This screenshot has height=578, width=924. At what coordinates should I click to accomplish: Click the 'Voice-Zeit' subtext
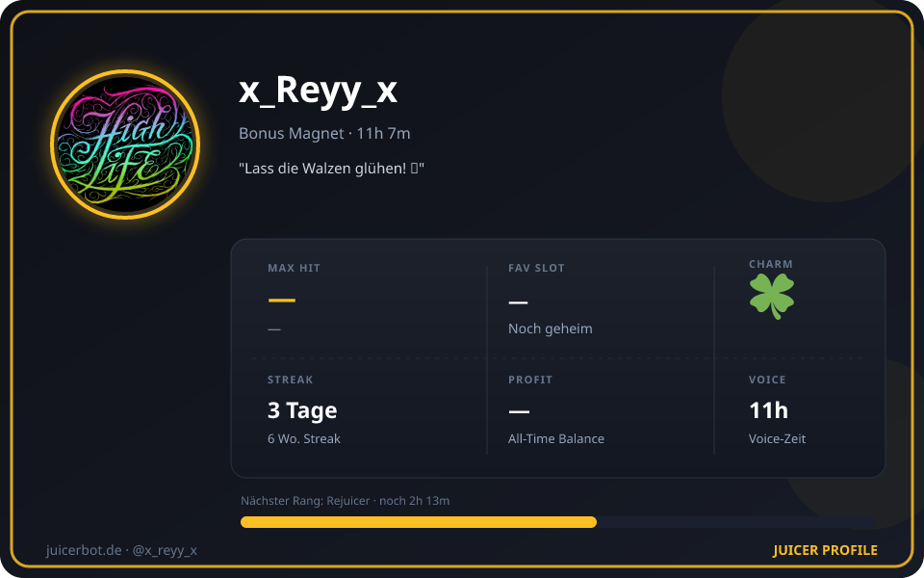778,439
